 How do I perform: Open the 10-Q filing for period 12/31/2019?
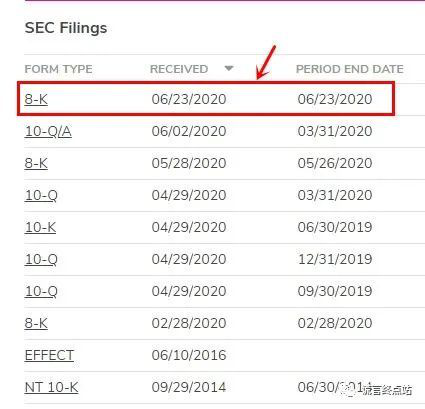41,259
